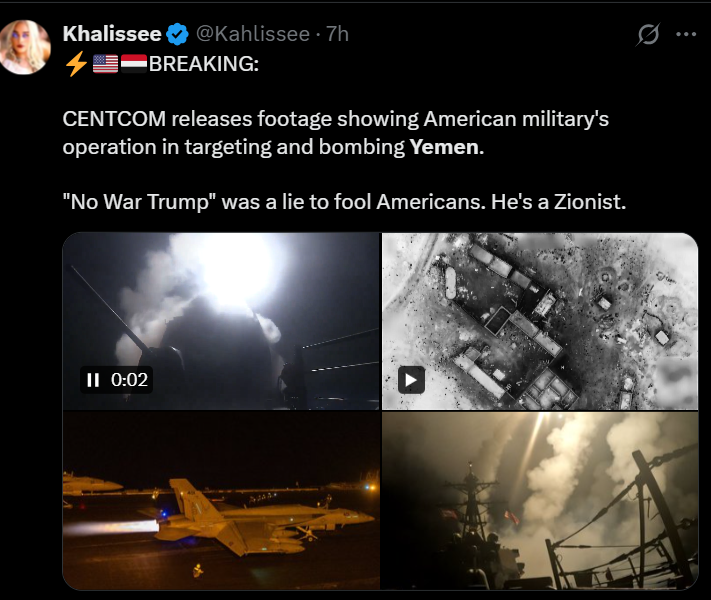
Task: Open the 7h timestamp permalink
Action: pyautogui.click(x=337, y=34)
